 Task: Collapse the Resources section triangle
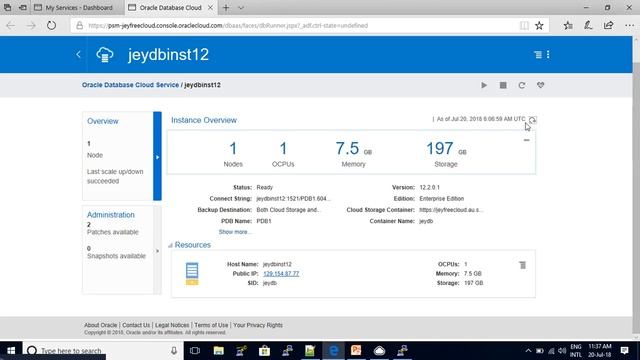click(170, 245)
